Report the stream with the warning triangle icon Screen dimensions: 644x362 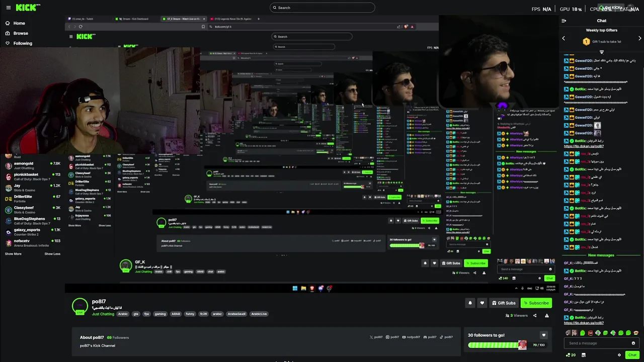tap(547, 316)
